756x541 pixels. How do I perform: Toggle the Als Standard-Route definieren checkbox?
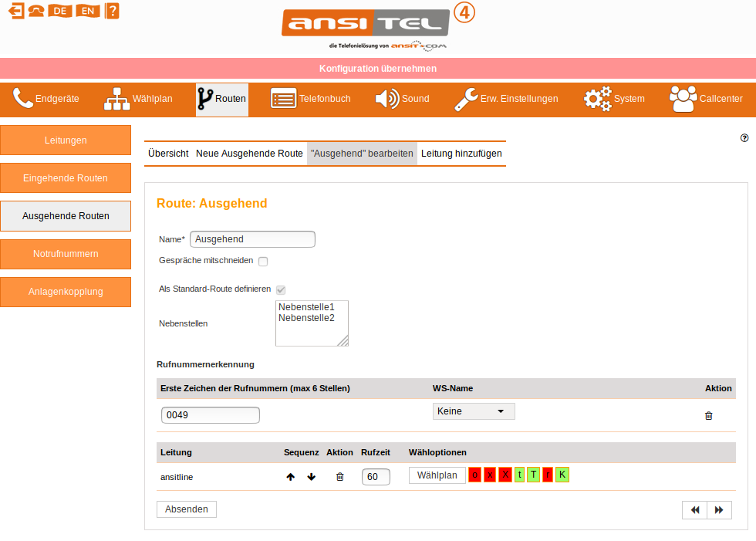coord(281,290)
